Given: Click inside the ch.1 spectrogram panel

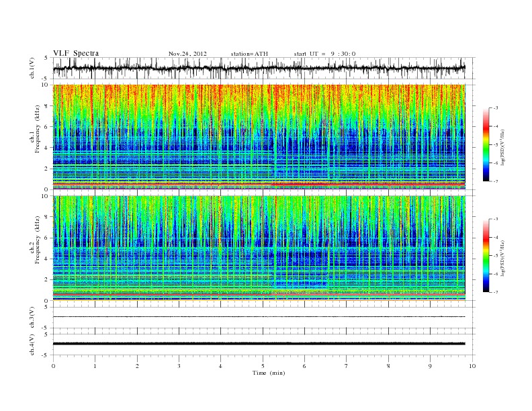Looking at the screenshot, I should click(x=259, y=137).
